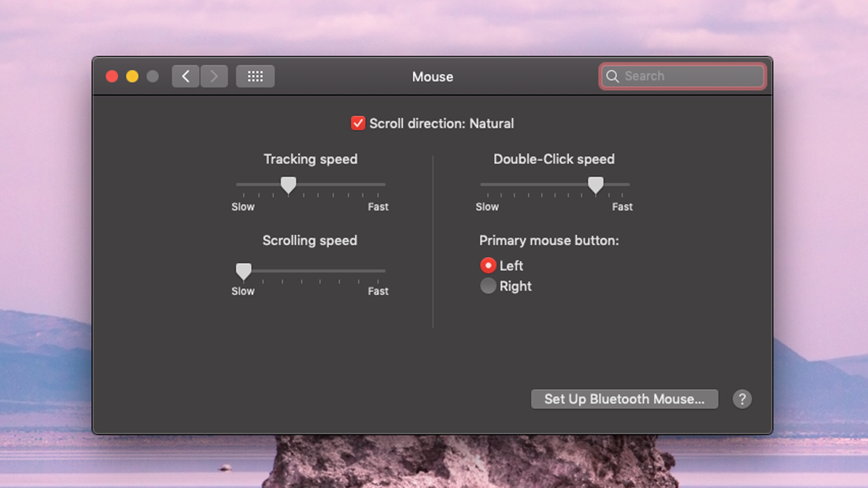Select Right as primary mouse button

488,286
